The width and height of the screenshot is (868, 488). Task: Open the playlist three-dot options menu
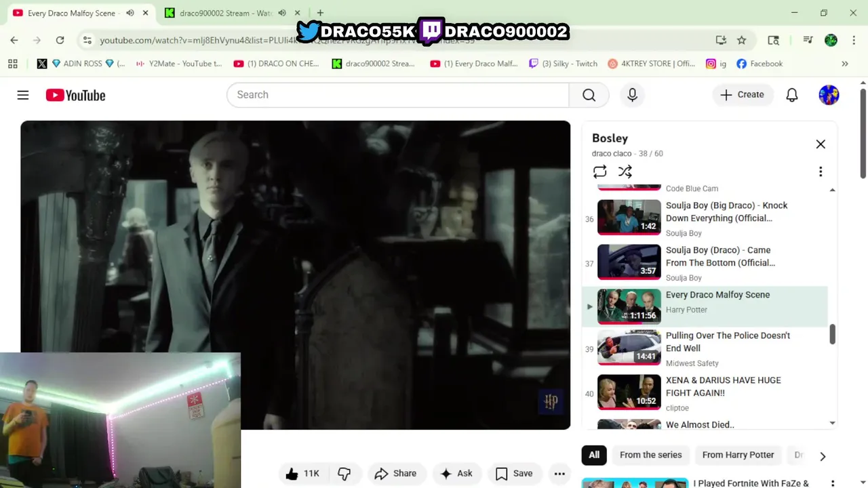pos(821,171)
